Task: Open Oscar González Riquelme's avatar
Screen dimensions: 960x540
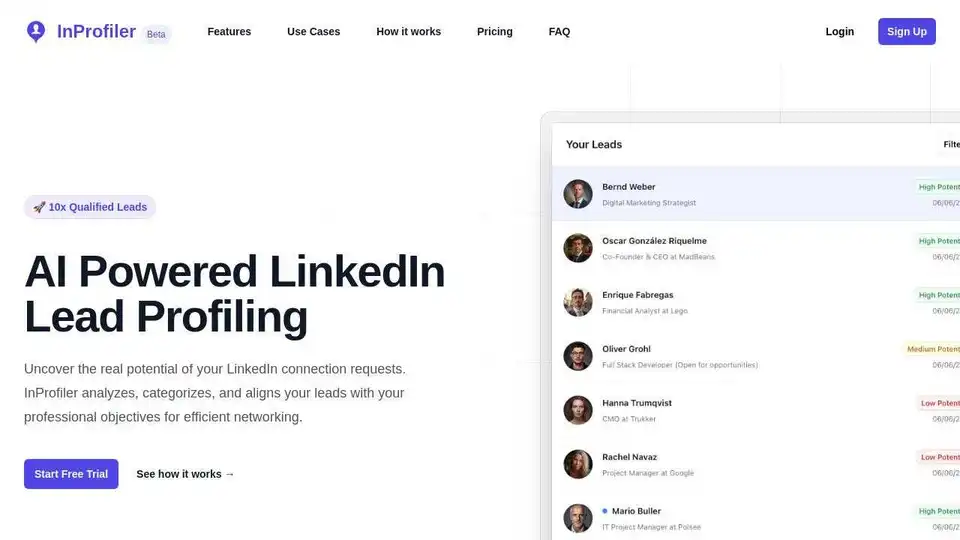Action: tap(577, 248)
